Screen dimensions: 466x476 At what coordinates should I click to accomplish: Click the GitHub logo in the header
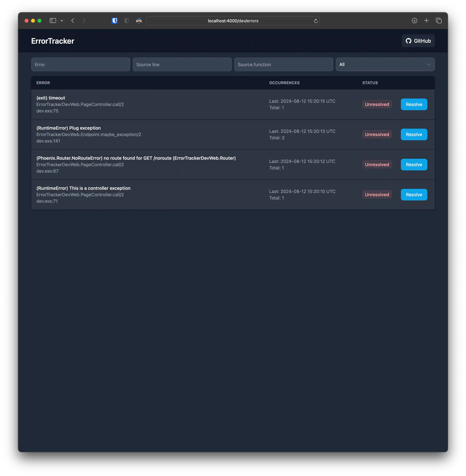tap(408, 41)
